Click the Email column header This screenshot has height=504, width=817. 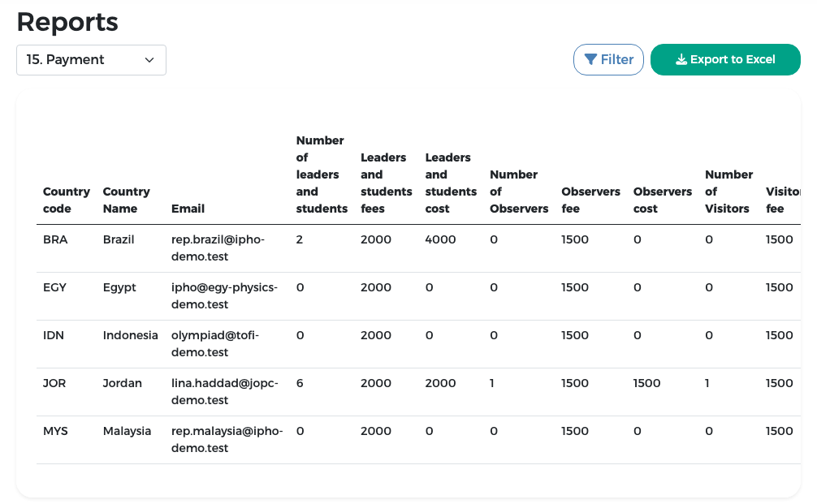(188, 209)
